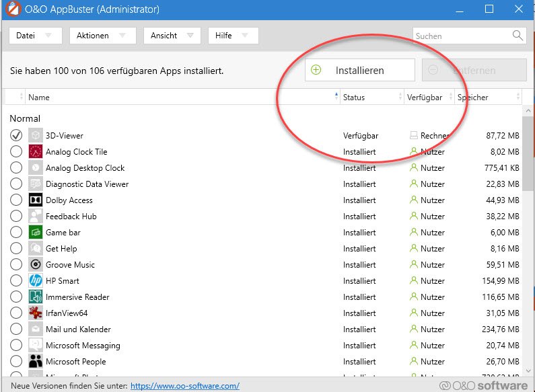Click into the Suchen search field
Screen dimensions: 535x392
[x=461, y=36]
